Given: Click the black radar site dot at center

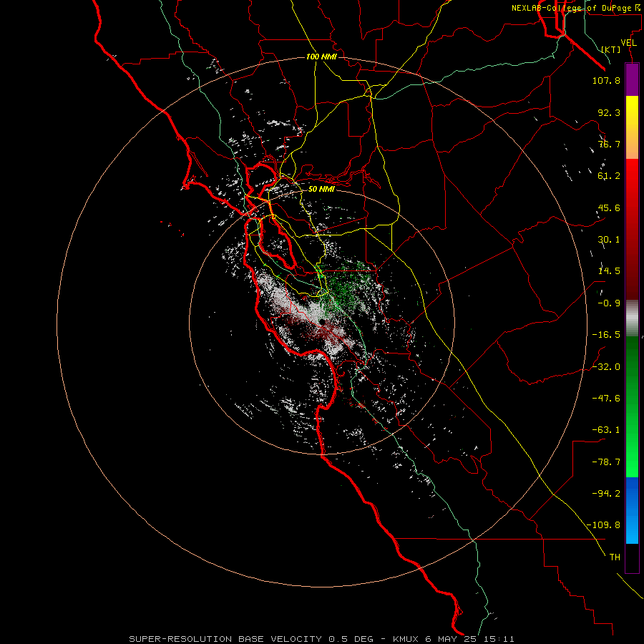Looking at the screenshot, I should [x=323, y=322].
